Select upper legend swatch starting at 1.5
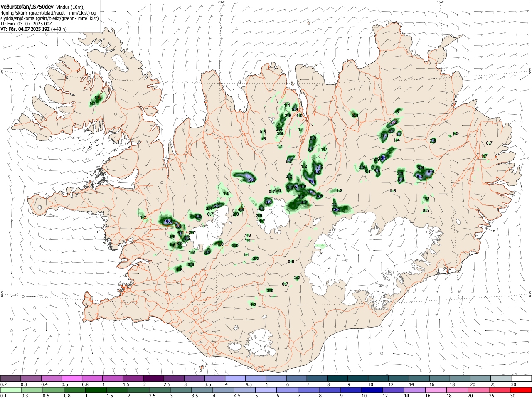532x399 pixels. pyautogui.click(x=133, y=378)
